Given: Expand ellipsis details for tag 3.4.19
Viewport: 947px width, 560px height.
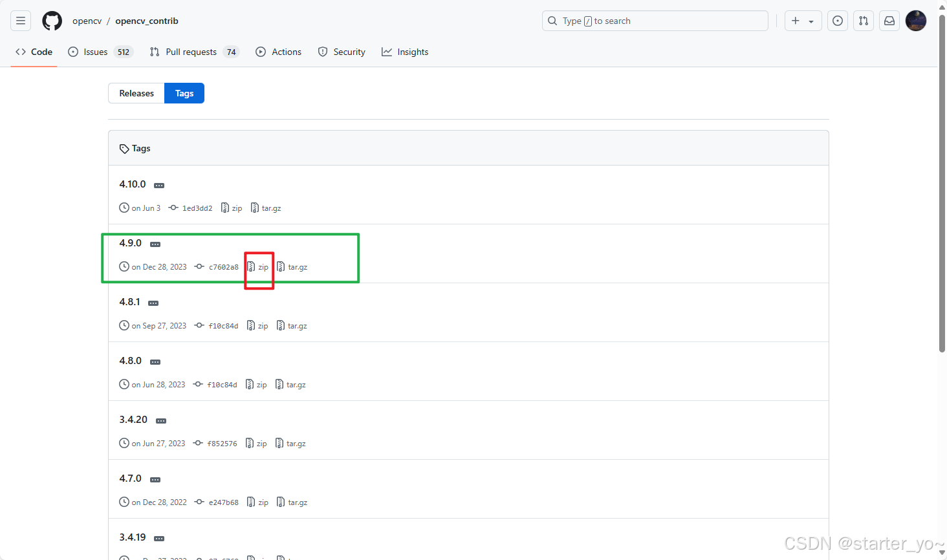Looking at the screenshot, I should [159, 539].
